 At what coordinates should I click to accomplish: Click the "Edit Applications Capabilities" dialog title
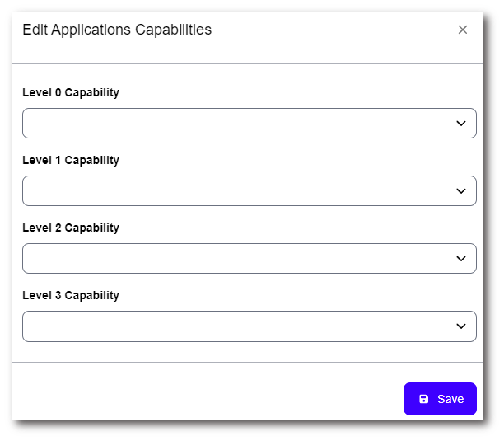click(x=117, y=30)
